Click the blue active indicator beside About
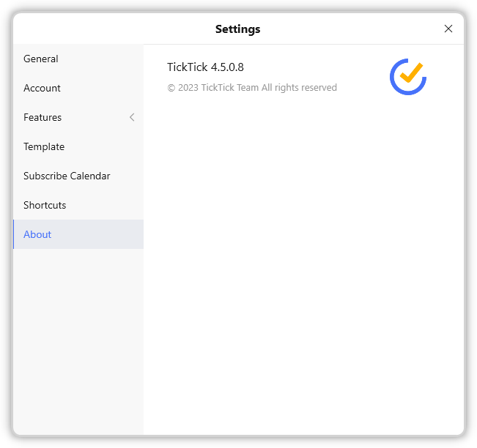 pos(14,234)
